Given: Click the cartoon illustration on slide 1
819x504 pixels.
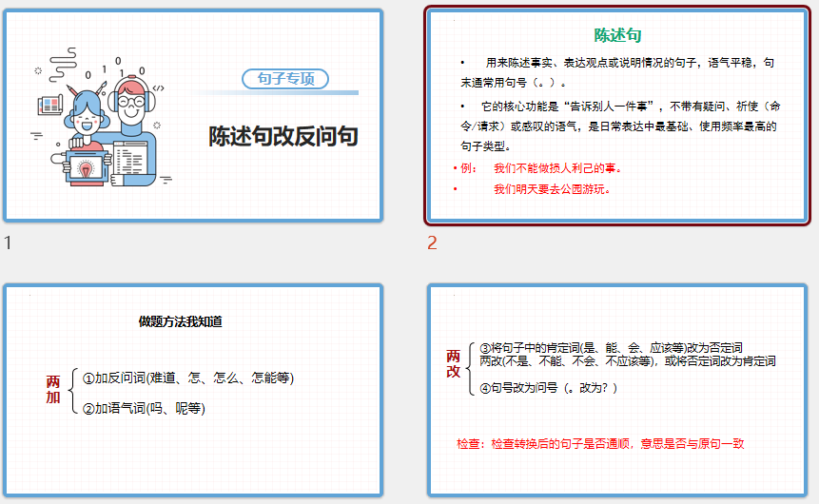Looking at the screenshot, I should (x=102, y=117).
